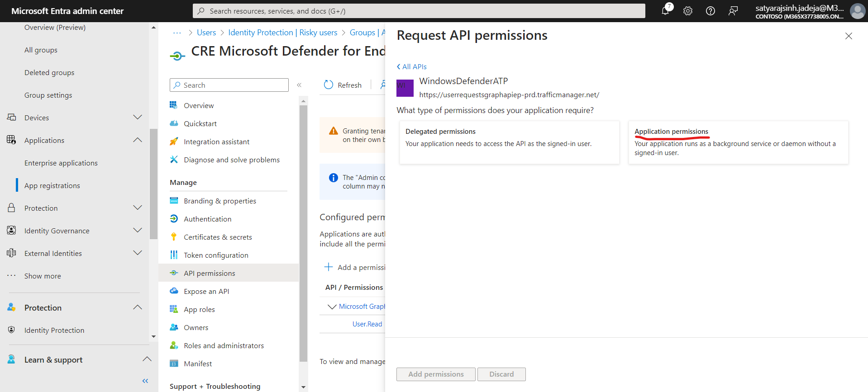Screen dimensions: 868x392
Task: Click the app menu Search field
Action: 229,85
